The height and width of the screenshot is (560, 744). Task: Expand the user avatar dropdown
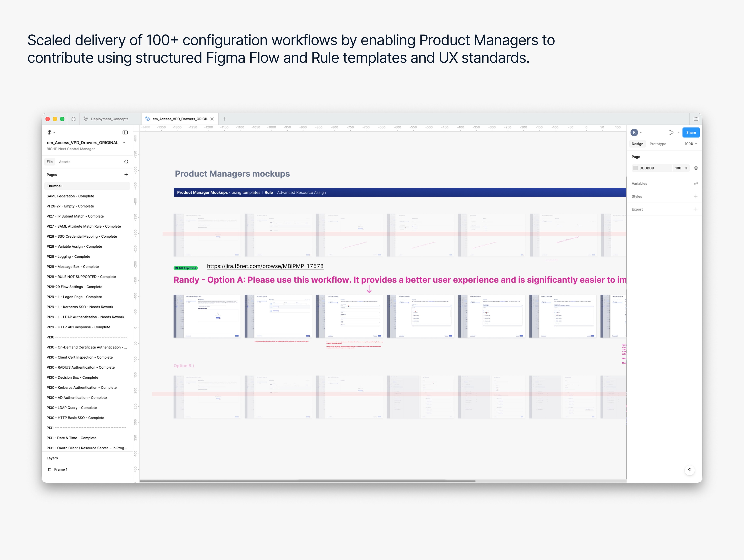(640, 133)
